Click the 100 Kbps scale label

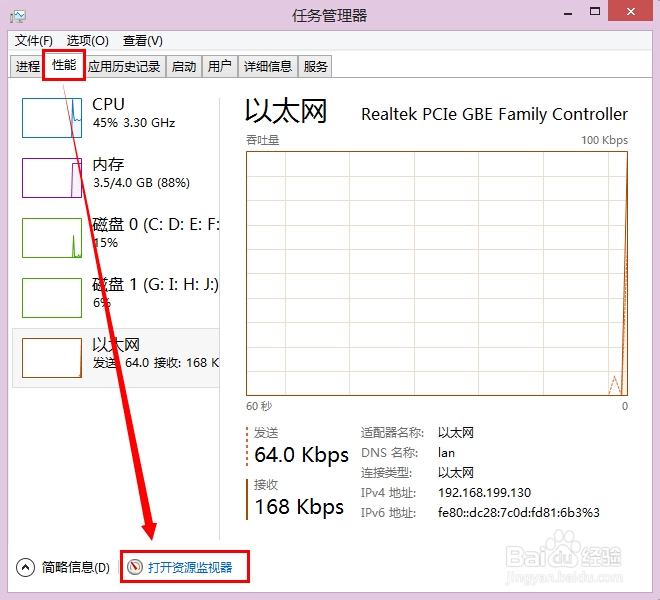click(604, 140)
